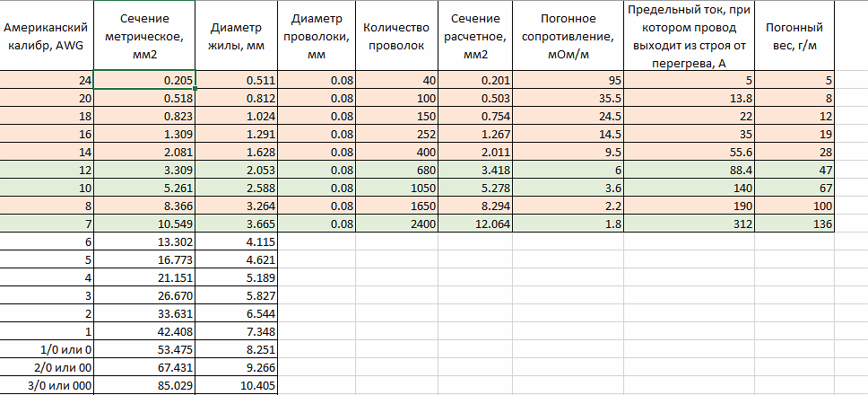The width and height of the screenshot is (868, 395).
Task: Select the 'Диаметр жилы, мм' header cell
Action: (x=237, y=36)
